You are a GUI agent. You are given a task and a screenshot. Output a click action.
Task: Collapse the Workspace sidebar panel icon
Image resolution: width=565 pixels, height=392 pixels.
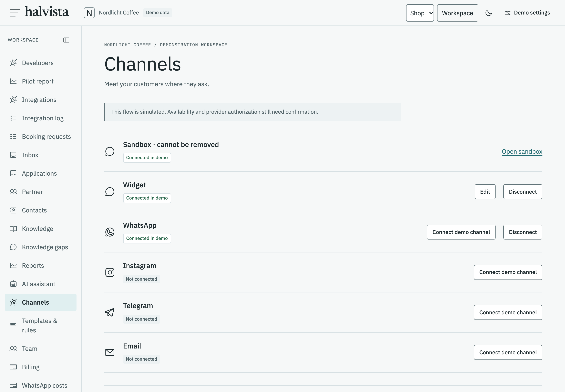(66, 40)
